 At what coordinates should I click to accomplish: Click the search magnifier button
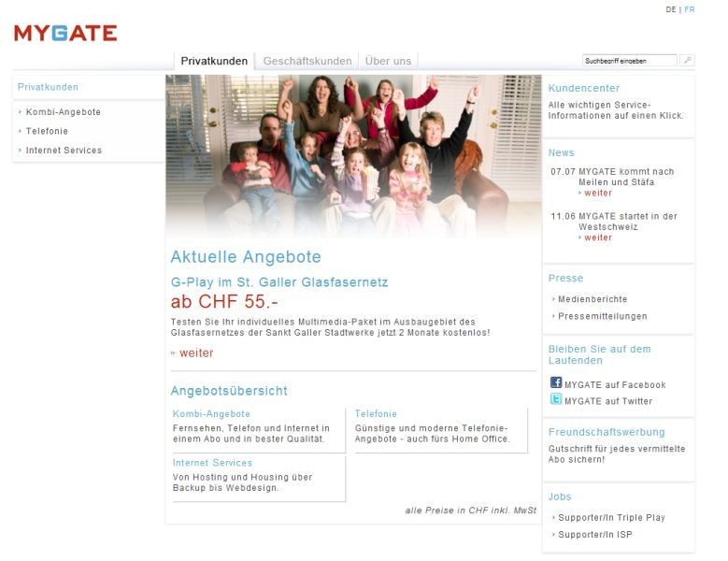pyautogui.click(x=687, y=61)
